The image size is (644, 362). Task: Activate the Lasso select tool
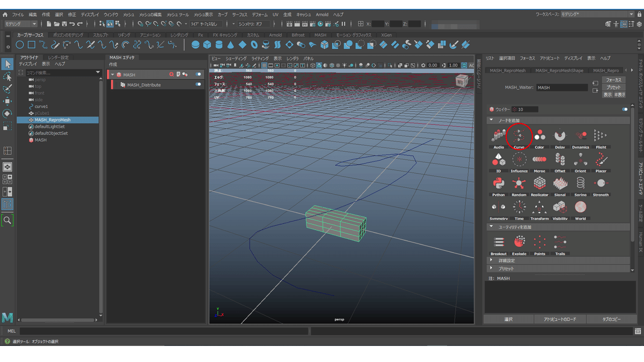8,77
